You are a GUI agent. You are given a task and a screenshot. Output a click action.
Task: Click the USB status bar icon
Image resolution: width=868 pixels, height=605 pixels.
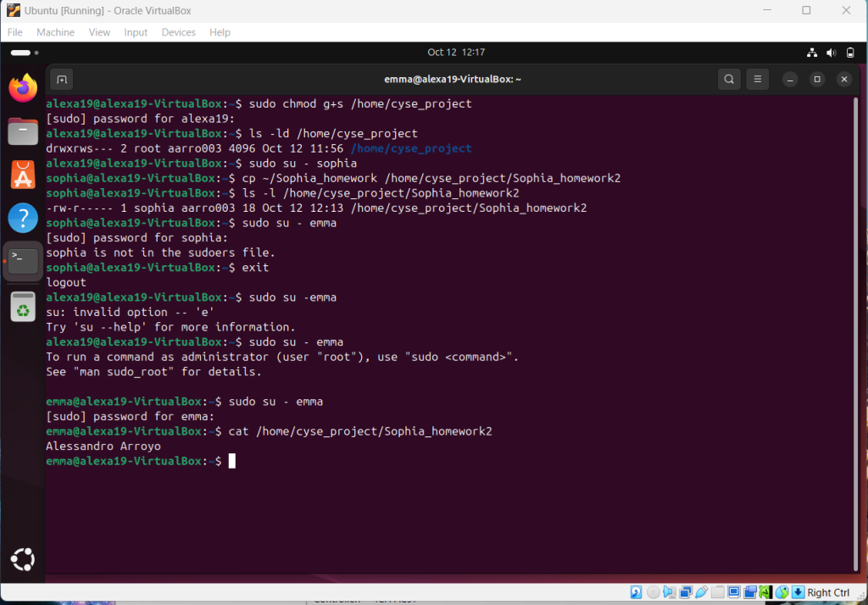701,592
